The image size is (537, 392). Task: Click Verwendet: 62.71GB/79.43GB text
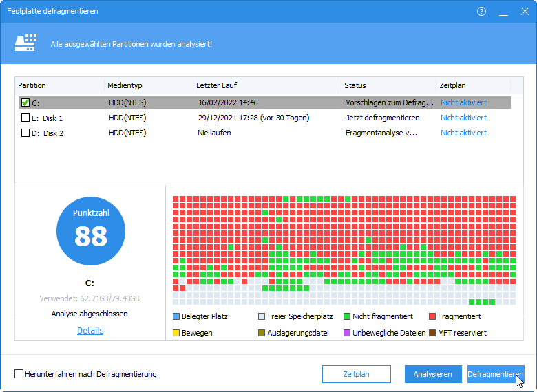click(89, 298)
